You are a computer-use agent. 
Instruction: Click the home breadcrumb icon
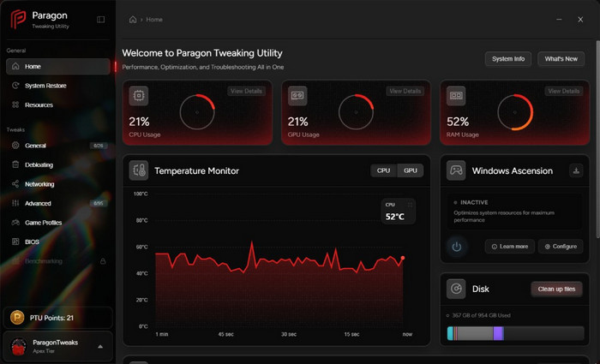[x=133, y=20]
